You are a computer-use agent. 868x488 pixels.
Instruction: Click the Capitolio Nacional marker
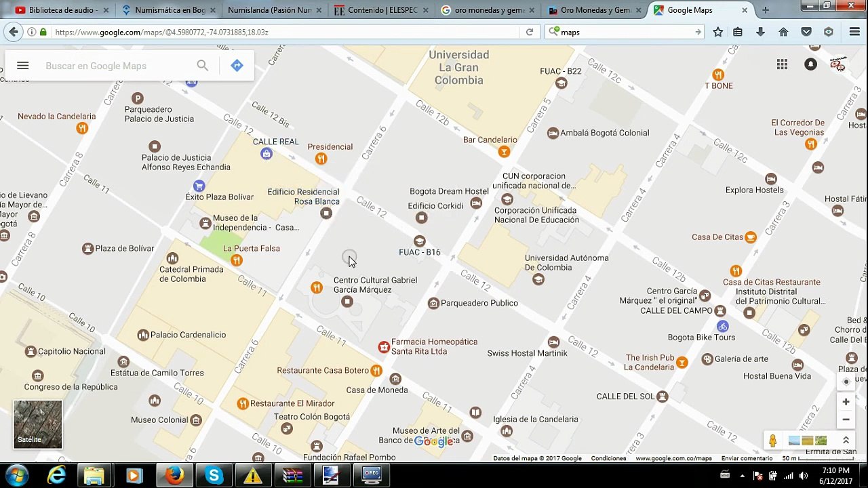click(x=31, y=351)
